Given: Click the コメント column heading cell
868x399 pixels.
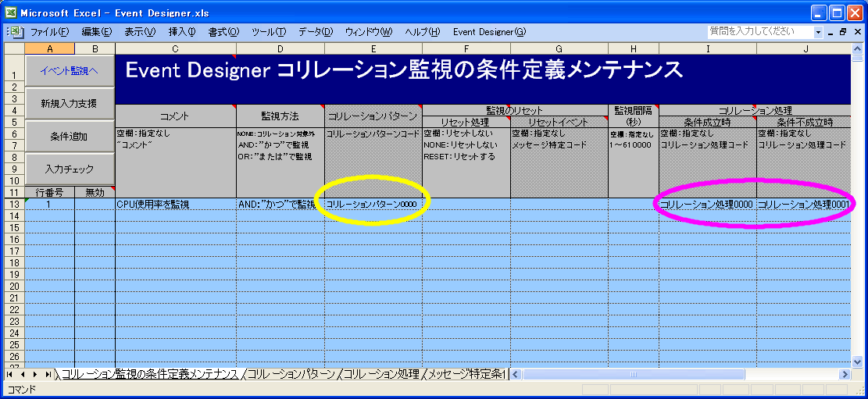Looking at the screenshot, I should click(x=176, y=116).
